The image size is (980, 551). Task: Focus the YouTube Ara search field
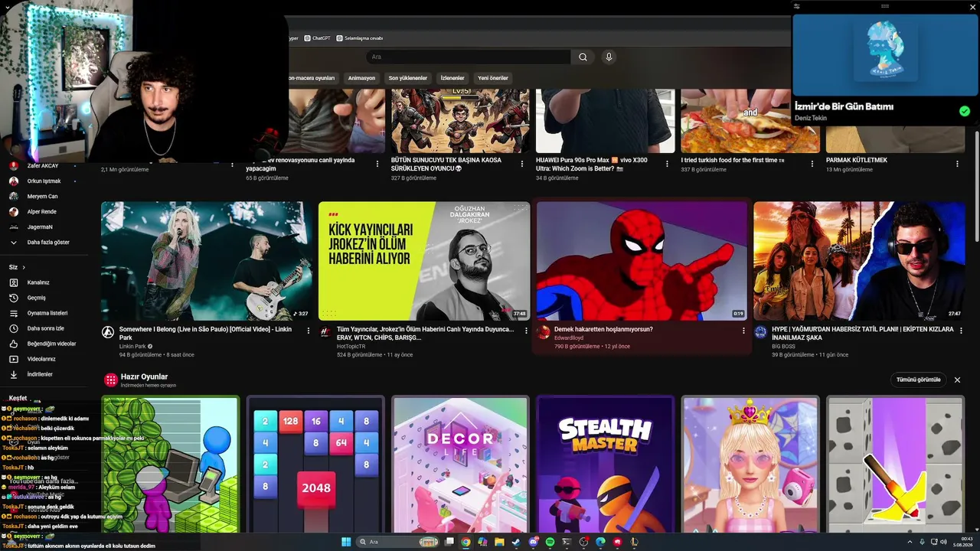(469, 57)
